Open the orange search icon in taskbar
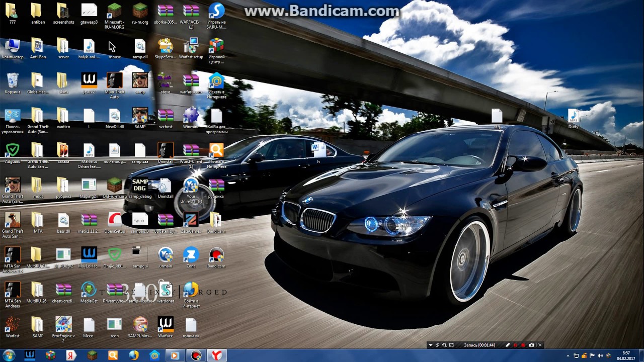Screen dimensions: 644x362 tap(113, 355)
